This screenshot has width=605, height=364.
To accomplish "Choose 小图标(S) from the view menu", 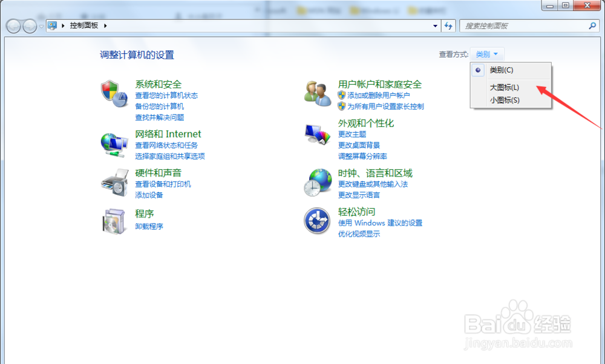I will coord(505,100).
